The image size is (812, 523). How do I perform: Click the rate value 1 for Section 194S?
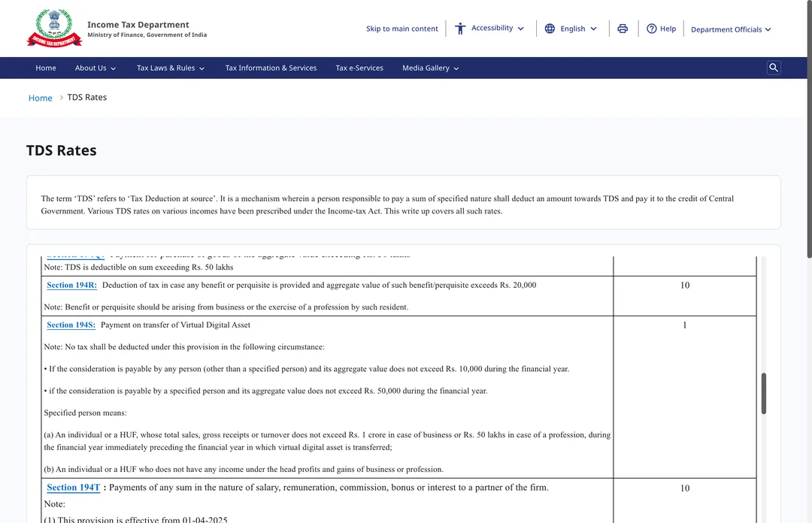click(x=685, y=325)
